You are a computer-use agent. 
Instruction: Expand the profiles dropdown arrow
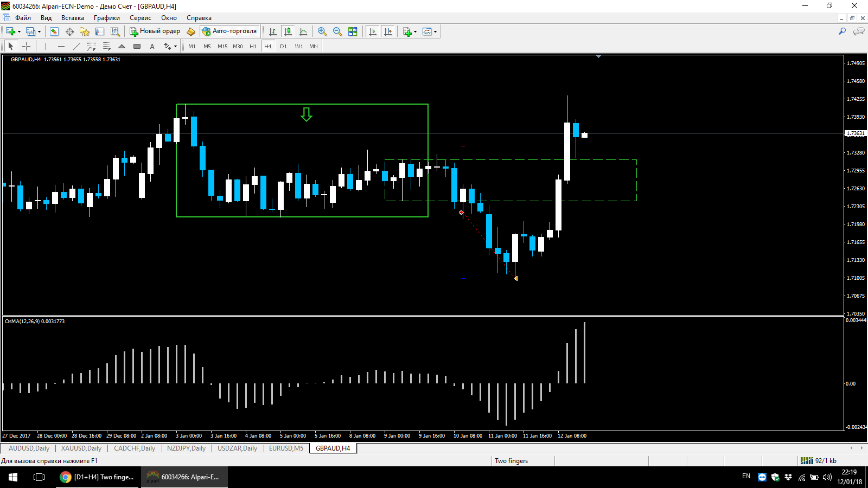coord(39,31)
